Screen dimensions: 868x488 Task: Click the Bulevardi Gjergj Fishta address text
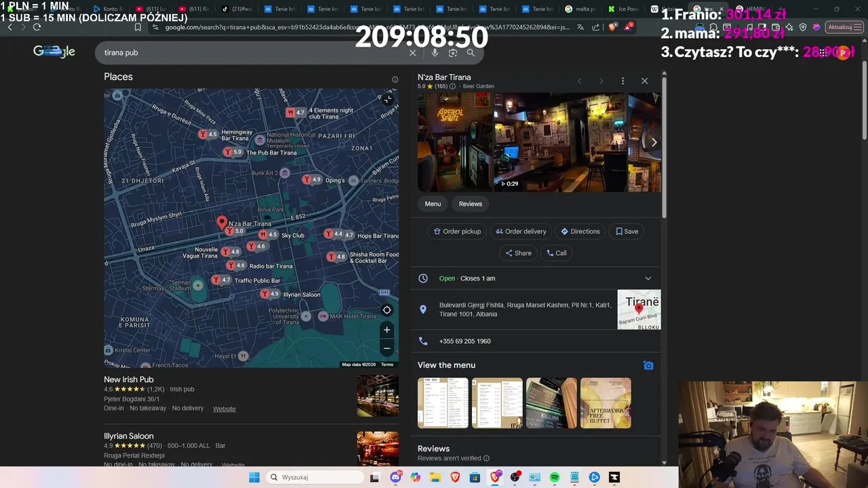coord(525,310)
